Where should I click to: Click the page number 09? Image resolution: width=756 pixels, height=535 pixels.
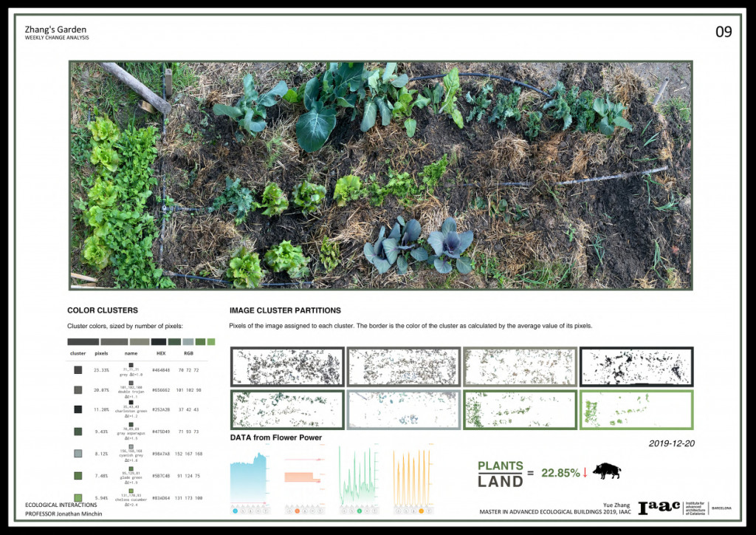[x=724, y=32]
